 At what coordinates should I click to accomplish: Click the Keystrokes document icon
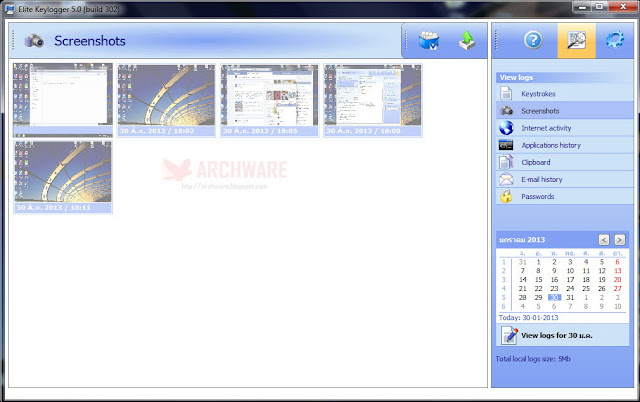(x=506, y=93)
